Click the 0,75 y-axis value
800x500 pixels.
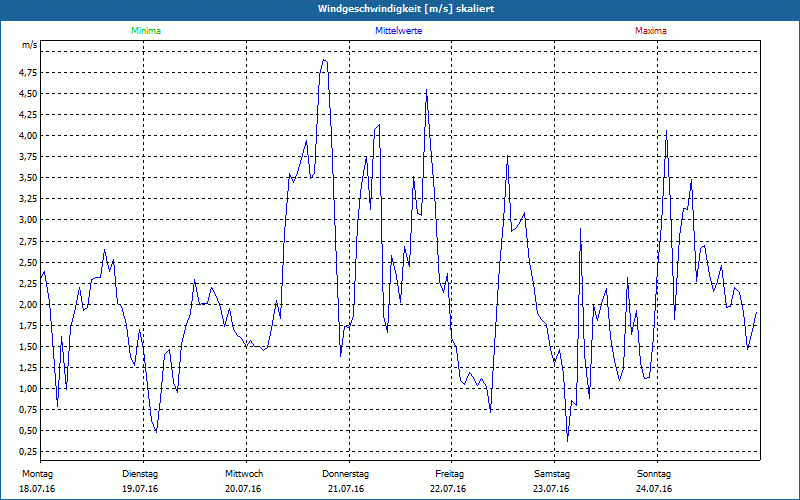(28, 410)
